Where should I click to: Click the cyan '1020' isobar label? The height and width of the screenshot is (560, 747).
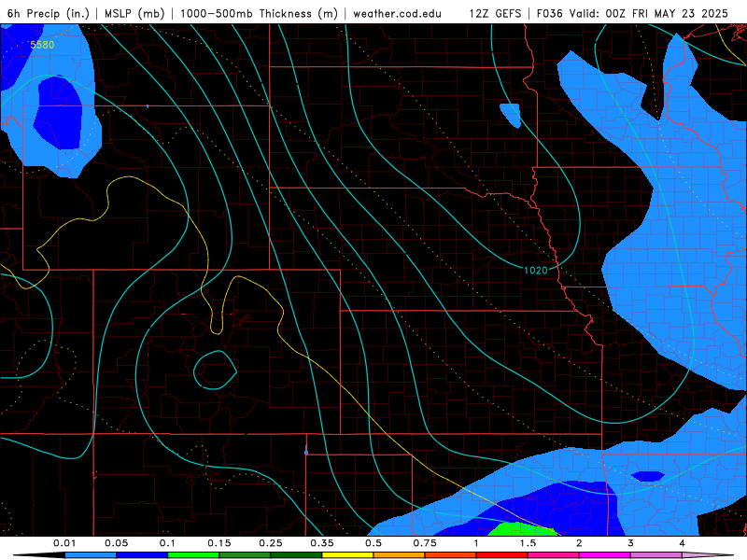point(536,271)
